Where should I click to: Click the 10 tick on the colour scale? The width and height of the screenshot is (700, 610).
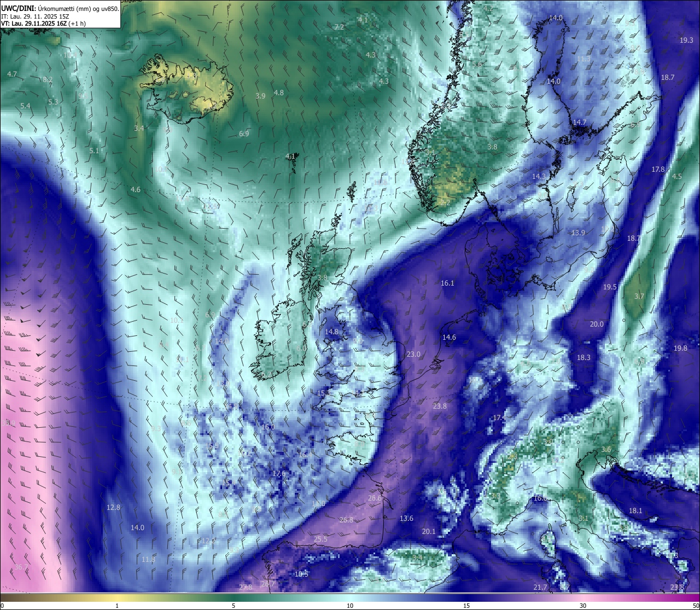tap(350, 605)
